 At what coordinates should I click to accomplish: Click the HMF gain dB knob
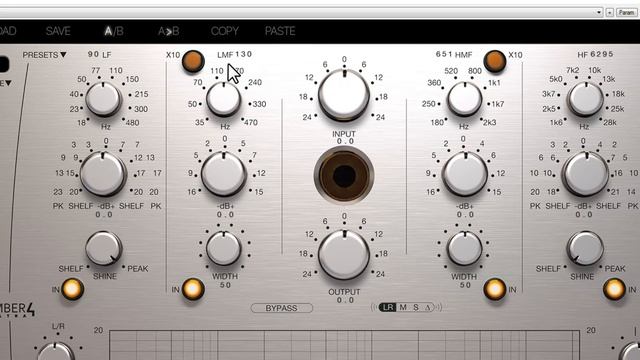pos(464,174)
